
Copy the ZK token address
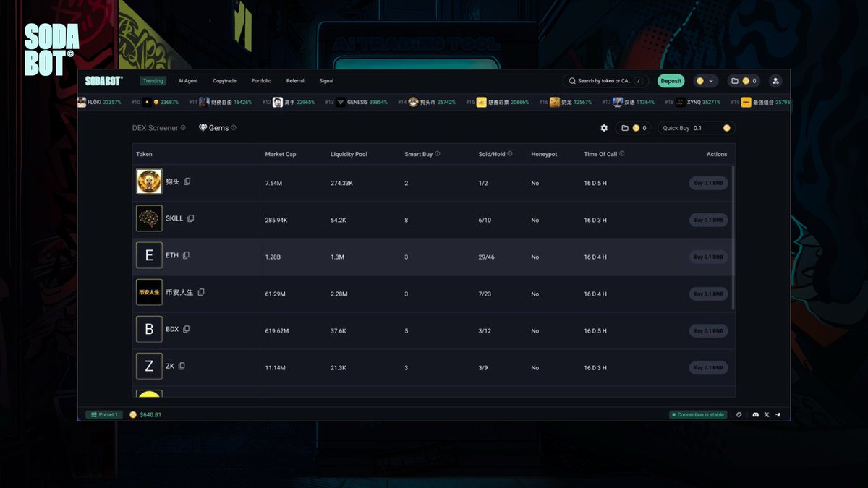[182, 366]
